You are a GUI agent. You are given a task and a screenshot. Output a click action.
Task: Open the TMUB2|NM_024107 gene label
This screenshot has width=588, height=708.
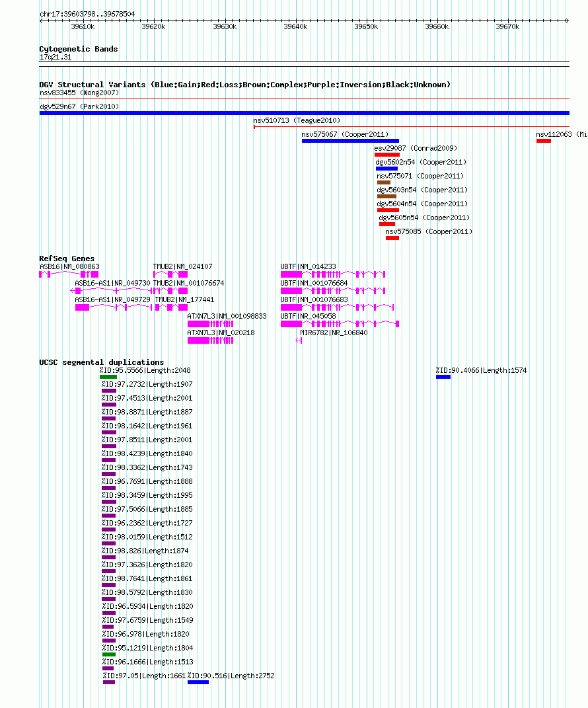(x=182, y=267)
